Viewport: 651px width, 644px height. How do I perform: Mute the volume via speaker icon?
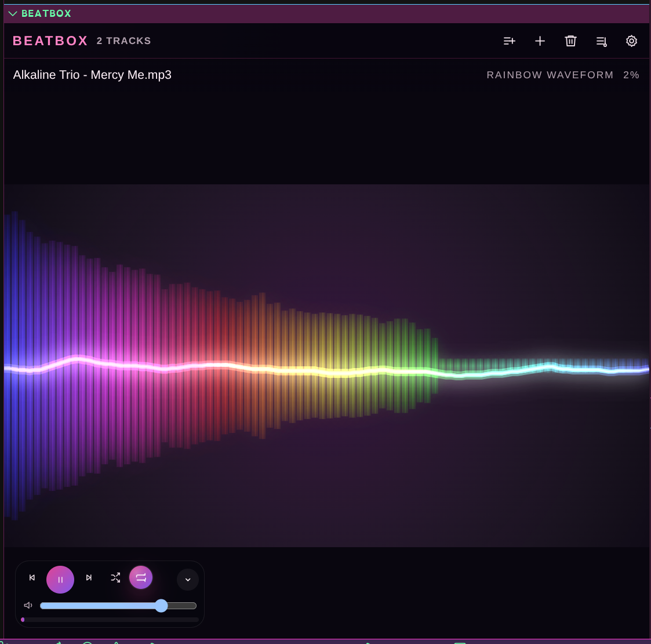click(x=28, y=605)
